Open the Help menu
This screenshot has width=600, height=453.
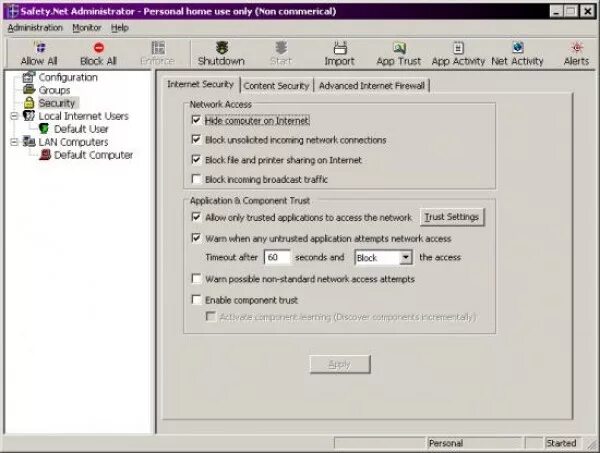[119, 28]
